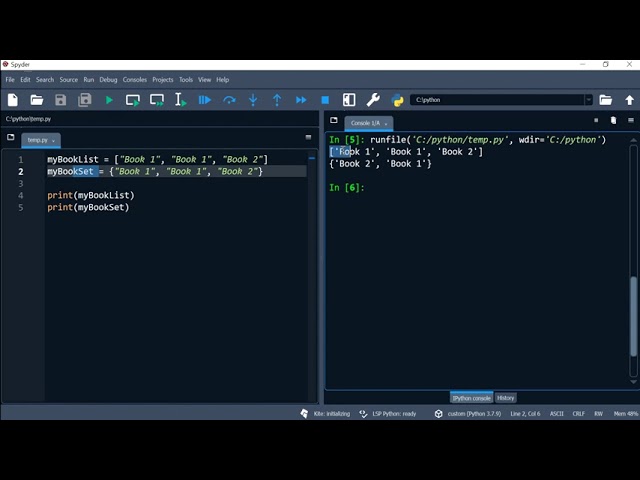Click 'In [6]:' console prompt
The width and height of the screenshot is (640, 480).
[347, 188]
